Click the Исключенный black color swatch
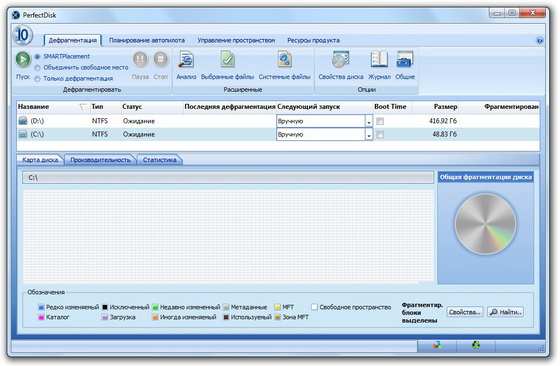 (x=105, y=307)
